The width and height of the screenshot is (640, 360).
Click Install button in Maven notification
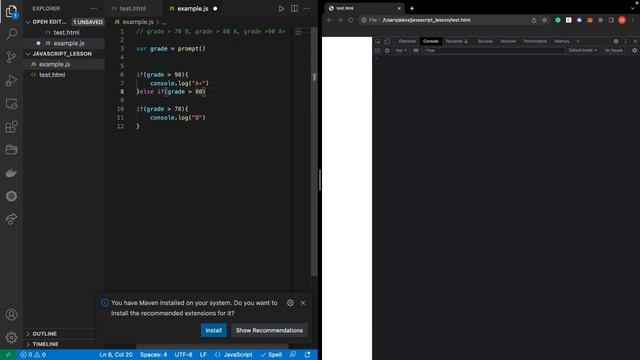pos(213,330)
